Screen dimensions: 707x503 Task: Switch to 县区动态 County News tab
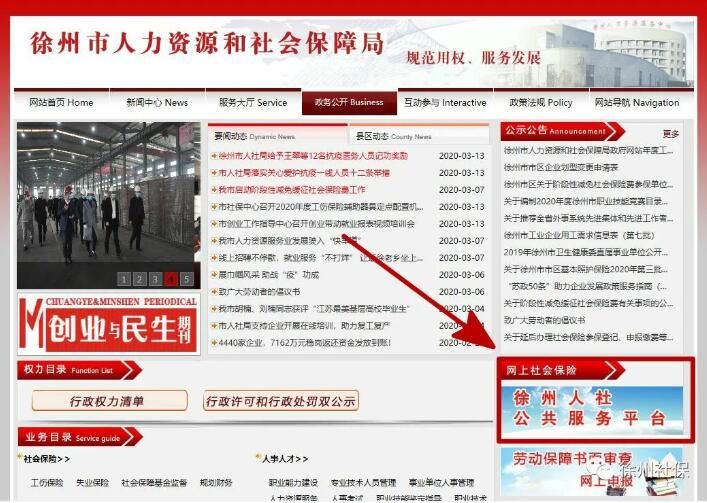393,136
